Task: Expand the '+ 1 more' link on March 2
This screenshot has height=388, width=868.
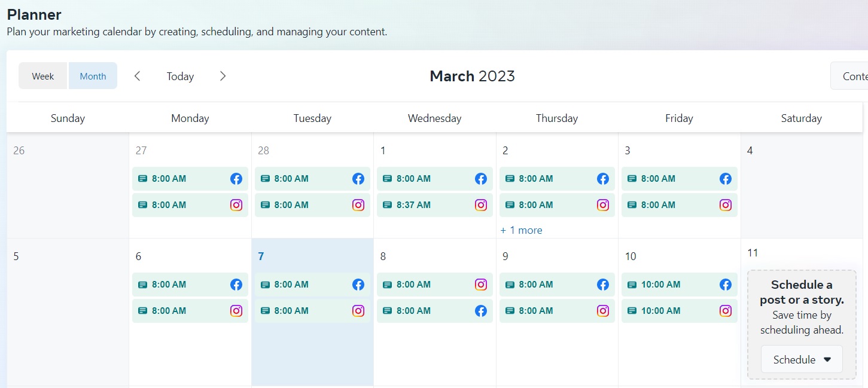Action: [521, 230]
